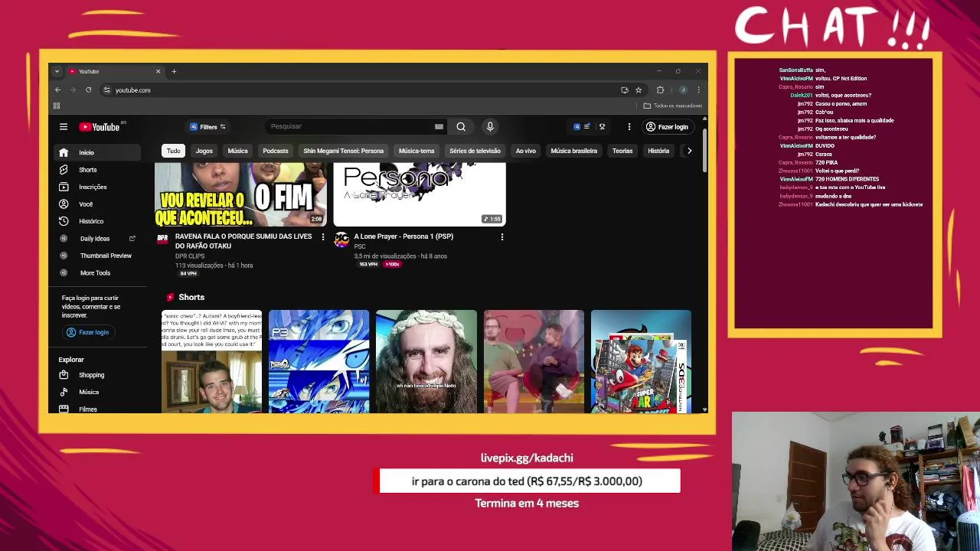Viewport: 980px width, 551px height.
Task: Open the browser profile avatar
Action: pos(683,90)
